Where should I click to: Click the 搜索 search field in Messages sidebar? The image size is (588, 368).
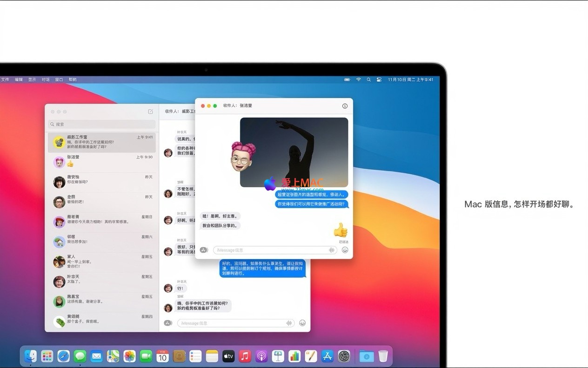(x=101, y=125)
